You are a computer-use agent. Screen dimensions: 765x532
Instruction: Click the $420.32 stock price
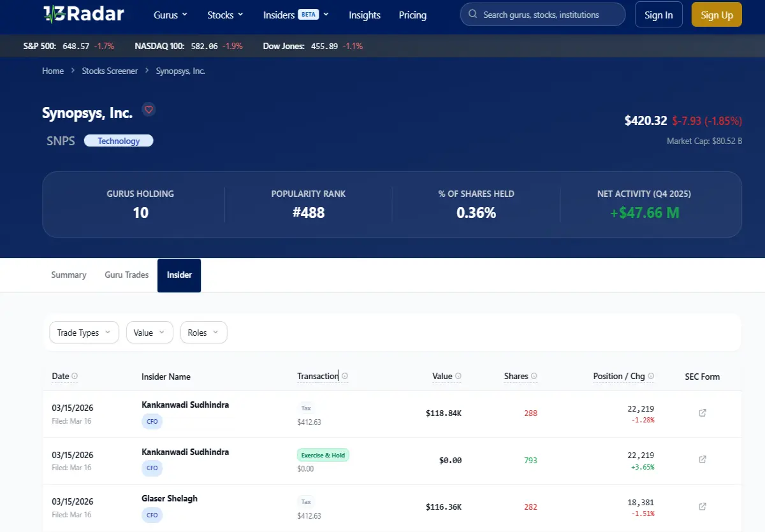coord(646,120)
